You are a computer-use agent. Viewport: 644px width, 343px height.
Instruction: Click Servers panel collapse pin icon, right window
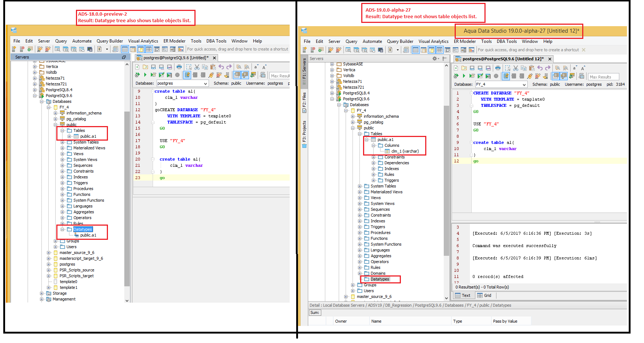(445, 58)
